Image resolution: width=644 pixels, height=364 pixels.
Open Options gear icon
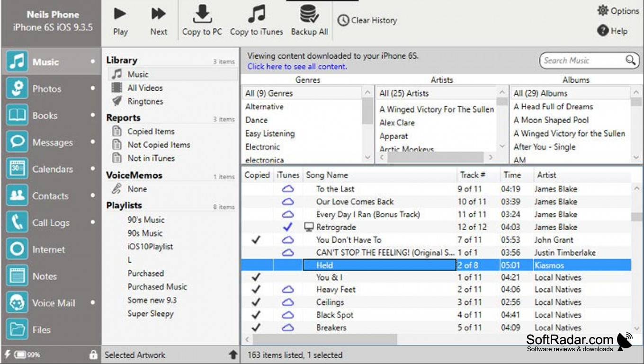pos(603,10)
